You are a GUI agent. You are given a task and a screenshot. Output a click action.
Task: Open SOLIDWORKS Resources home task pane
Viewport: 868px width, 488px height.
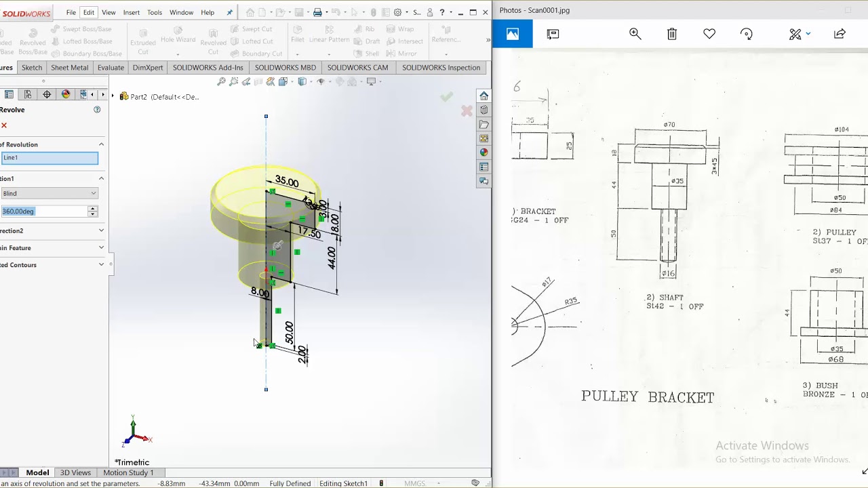click(484, 96)
